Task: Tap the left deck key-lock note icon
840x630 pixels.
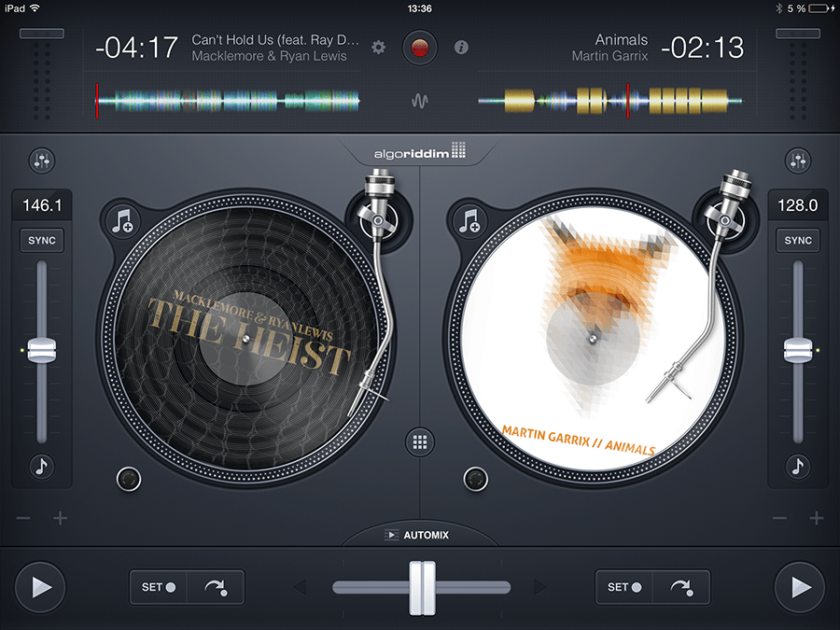Action: click(42, 466)
